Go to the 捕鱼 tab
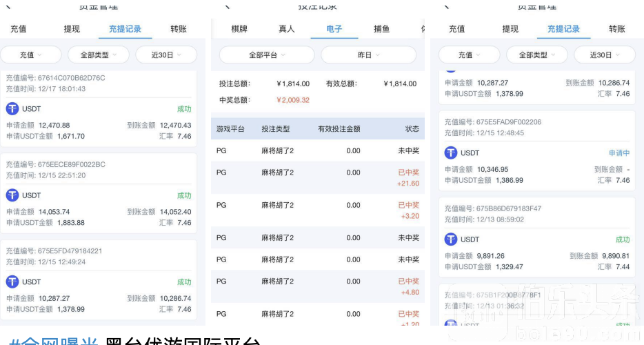 pos(381,29)
